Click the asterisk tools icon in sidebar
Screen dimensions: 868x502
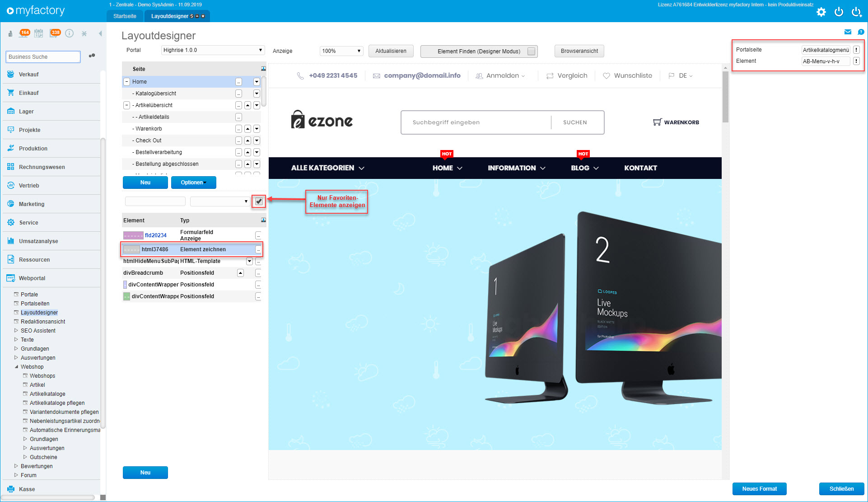(x=84, y=33)
